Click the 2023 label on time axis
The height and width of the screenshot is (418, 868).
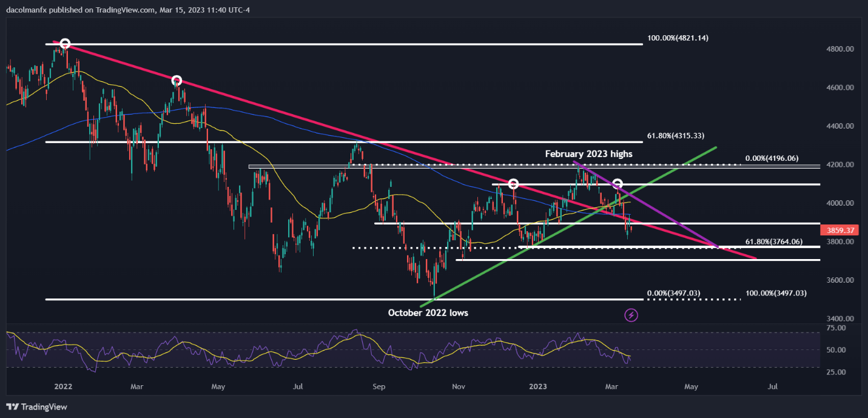[538, 386]
